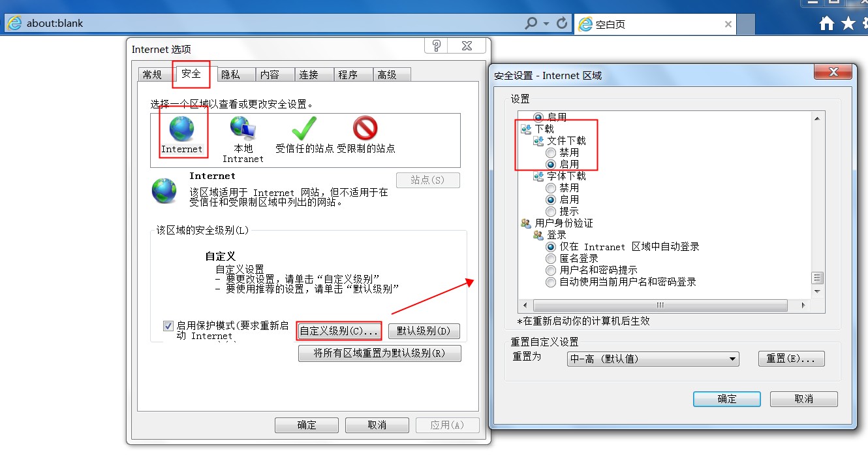Open the 重置为 中-高 dropdown
Screen dimensions: 868x456
click(653, 359)
